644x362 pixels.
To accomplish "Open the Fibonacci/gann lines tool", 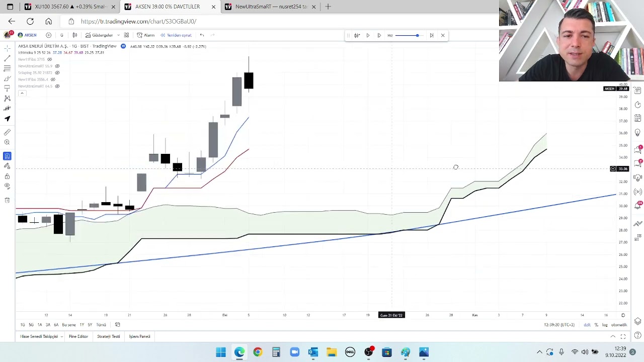I will 7,68.
